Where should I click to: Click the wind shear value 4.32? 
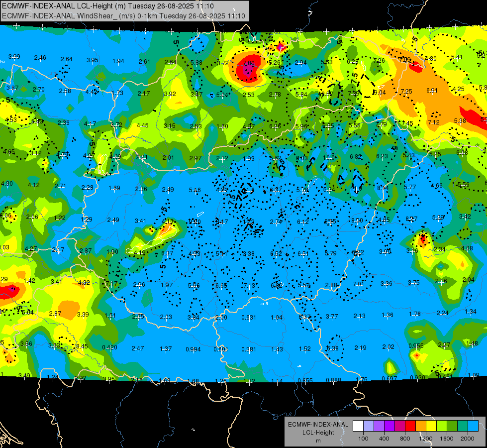tap(84, 283)
